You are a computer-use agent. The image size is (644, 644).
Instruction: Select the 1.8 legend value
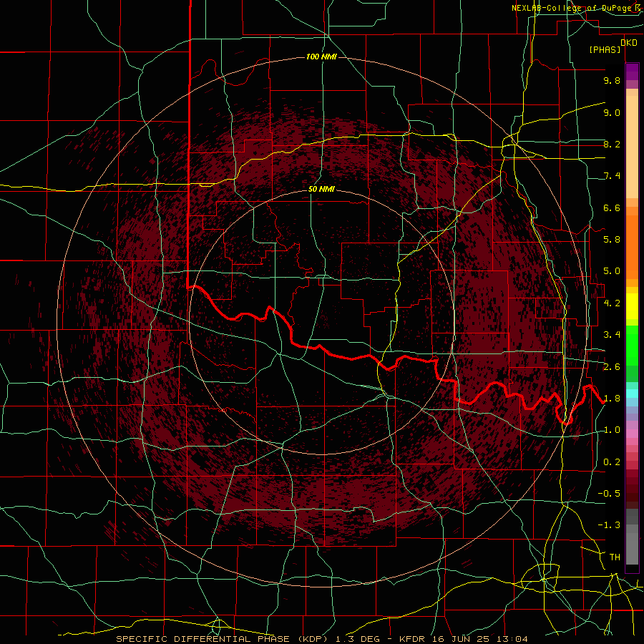click(612, 399)
